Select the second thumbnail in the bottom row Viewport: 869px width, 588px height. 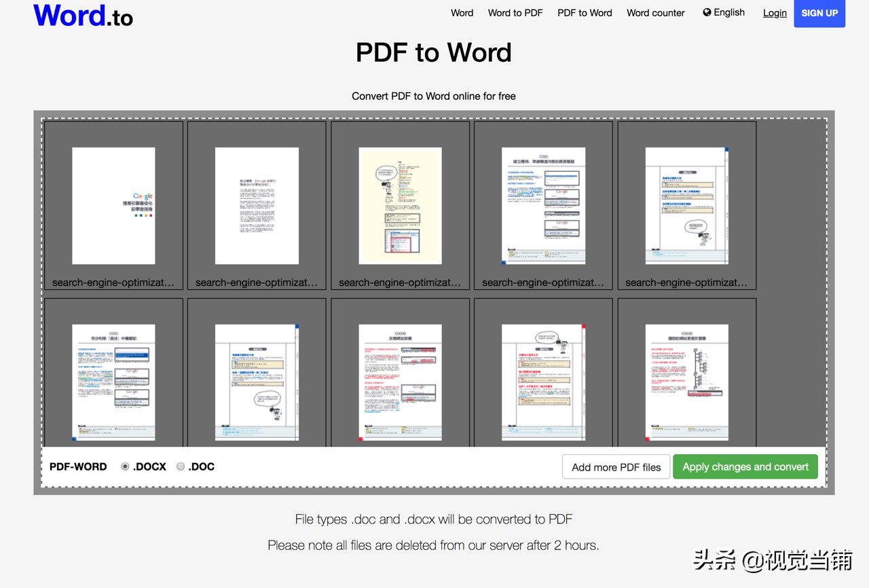(257, 382)
